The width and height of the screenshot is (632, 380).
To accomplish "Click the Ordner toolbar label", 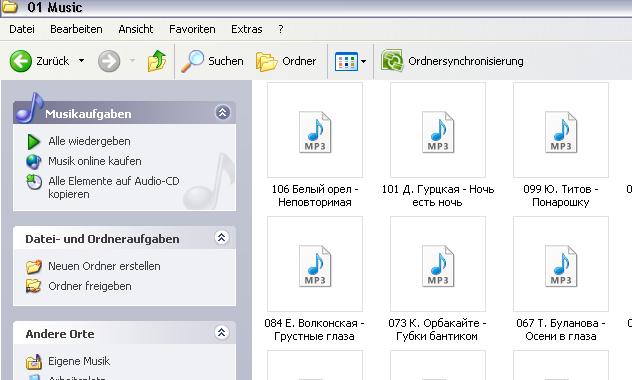I will 299,61.
